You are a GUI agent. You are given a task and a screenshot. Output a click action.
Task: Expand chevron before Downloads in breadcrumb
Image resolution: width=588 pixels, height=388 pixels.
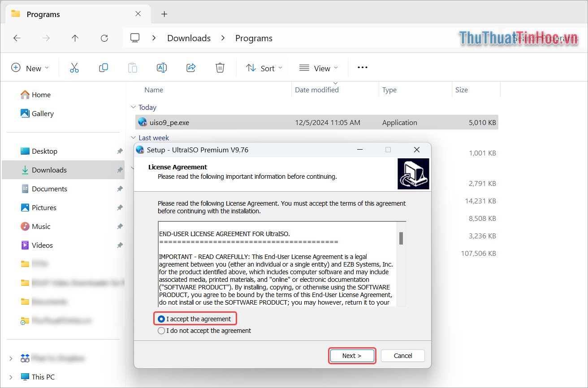click(x=154, y=38)
